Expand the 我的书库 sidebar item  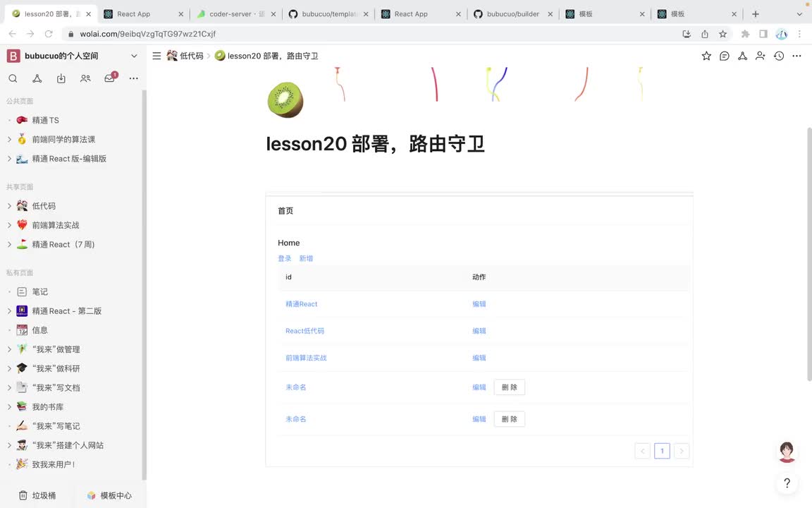point(9,406)
